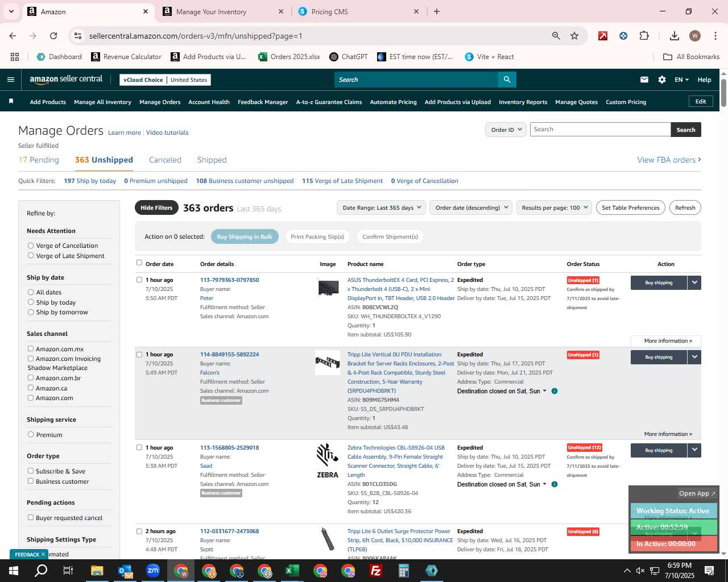The image size is (728, 582).
Task: Expand Destination closed on Sat, Sun for Falcon's
Action: [x=502, y=391]
